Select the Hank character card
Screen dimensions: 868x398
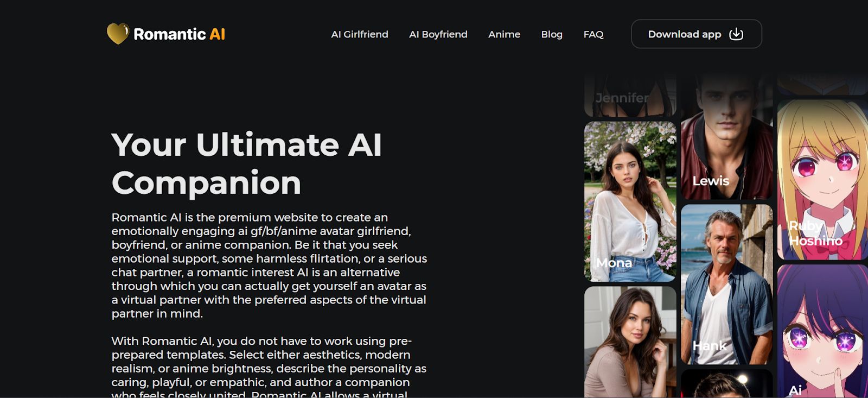(x=727, y=285)
